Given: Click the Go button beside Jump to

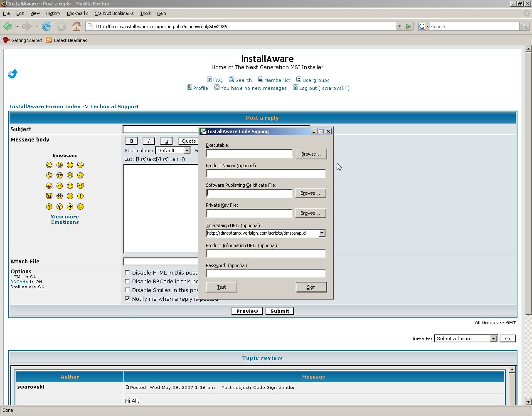Looking at the screenshot, I should coord(508,339).
